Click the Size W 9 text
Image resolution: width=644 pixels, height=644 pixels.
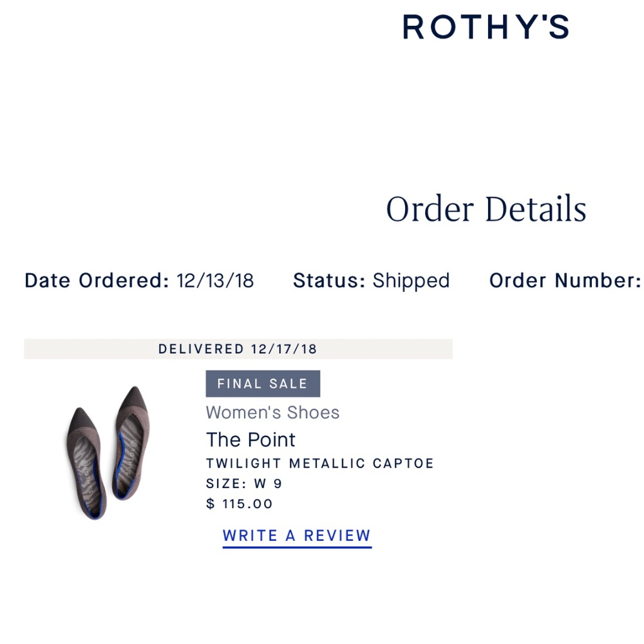pos(244,484)
